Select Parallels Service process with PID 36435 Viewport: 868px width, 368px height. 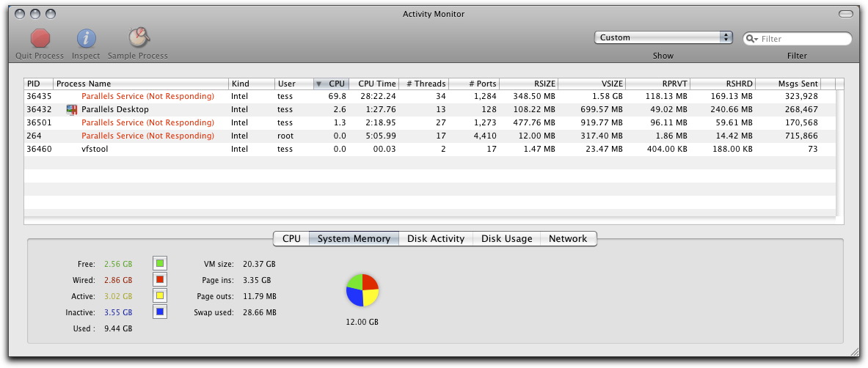(x=429, y=96)
